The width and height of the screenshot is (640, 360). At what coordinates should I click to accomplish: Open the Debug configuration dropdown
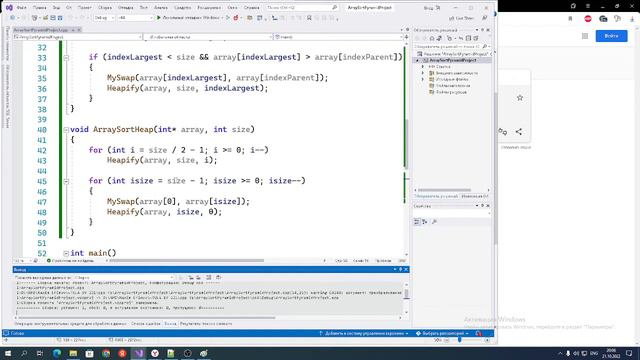[x=104, y=18]
